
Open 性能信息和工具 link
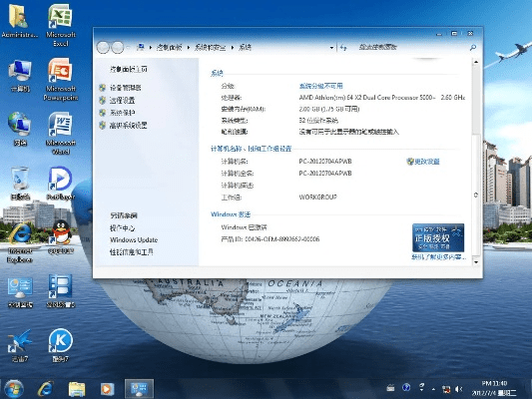[x=132, y=252]
